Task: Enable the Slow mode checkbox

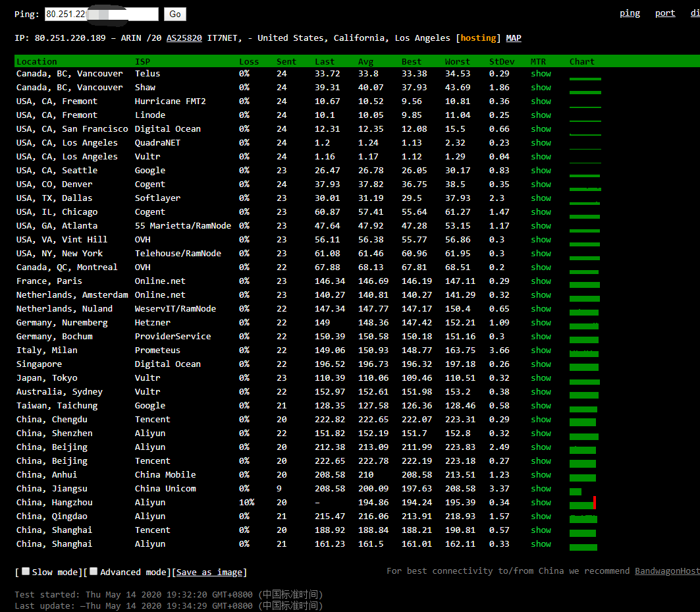Action: tap(26, 571)
